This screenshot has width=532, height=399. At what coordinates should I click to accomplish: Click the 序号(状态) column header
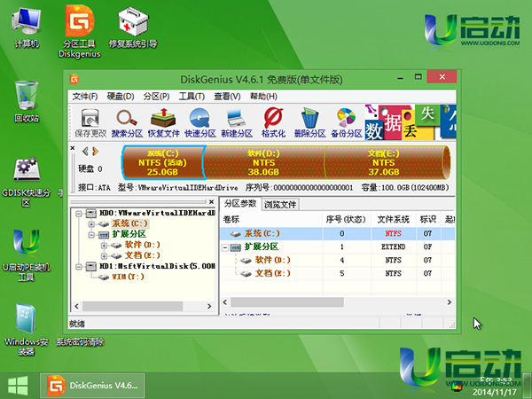347,220
